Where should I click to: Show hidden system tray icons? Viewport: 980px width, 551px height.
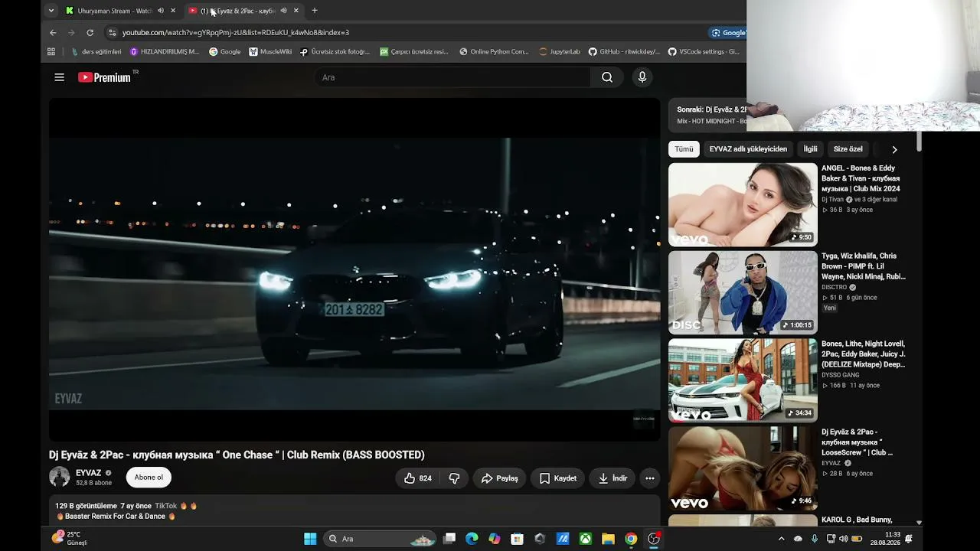[x=781, y=539]
